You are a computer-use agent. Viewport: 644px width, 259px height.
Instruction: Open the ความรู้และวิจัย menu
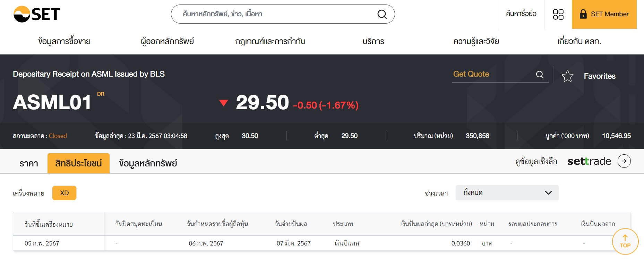tap(476, 41)
